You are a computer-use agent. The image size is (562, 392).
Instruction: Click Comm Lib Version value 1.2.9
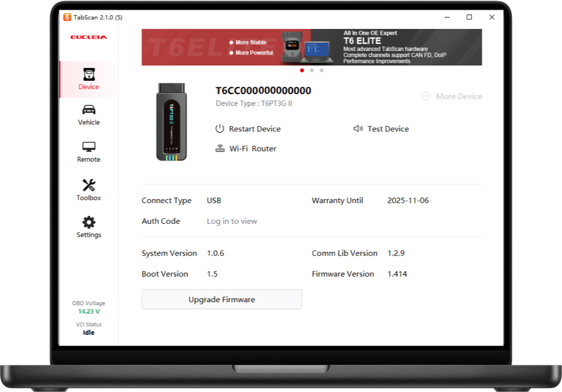coord(396,253)
